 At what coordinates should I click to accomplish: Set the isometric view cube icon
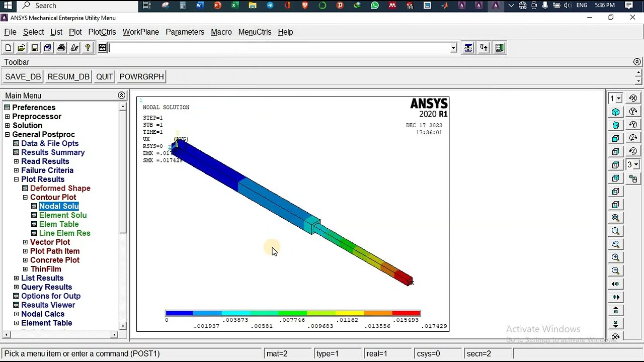point(615,112)
